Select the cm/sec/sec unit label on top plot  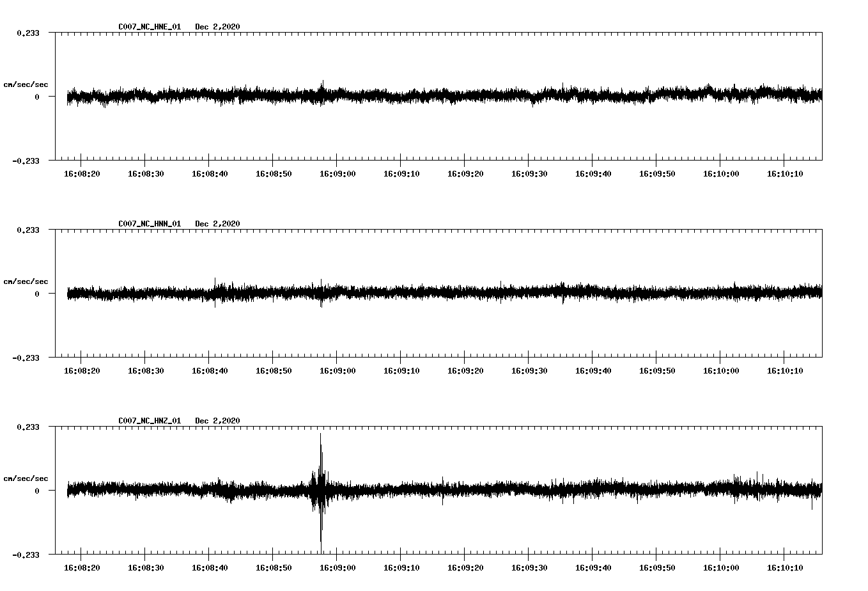pos(27,84)
